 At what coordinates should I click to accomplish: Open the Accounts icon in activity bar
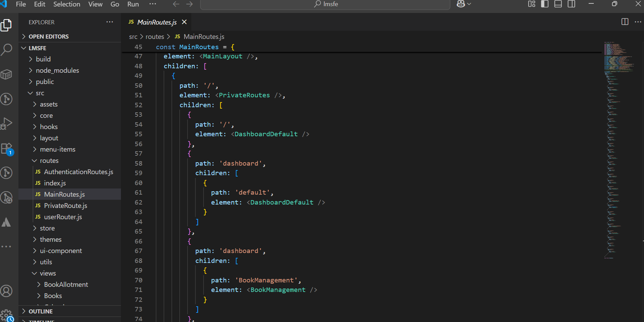tap(6, 291)
